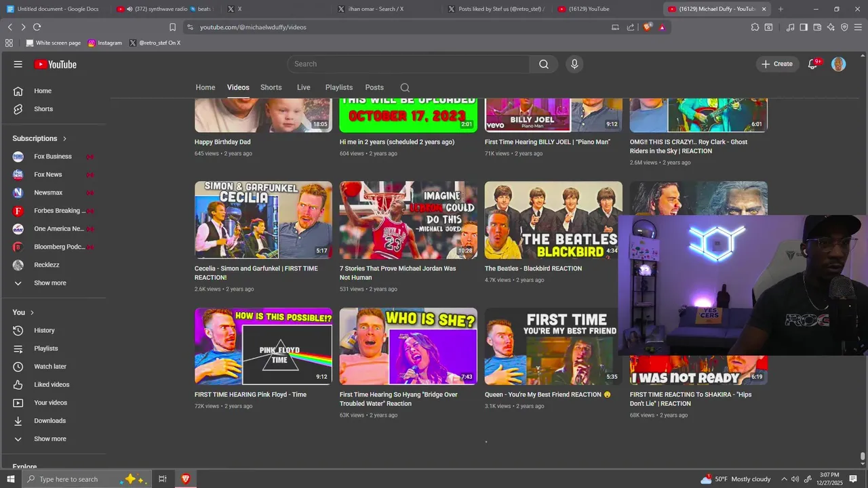Open Michael Jordan stories thumbnail
The width and height of the screenshot is (868, 488).
(x=408, y=220)
